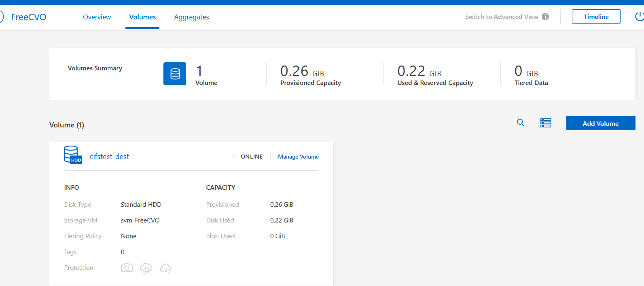This screenshot has width=644, height=286.
Task: Click the 'CAPACITY' section heading
Action: pos(220,188)
